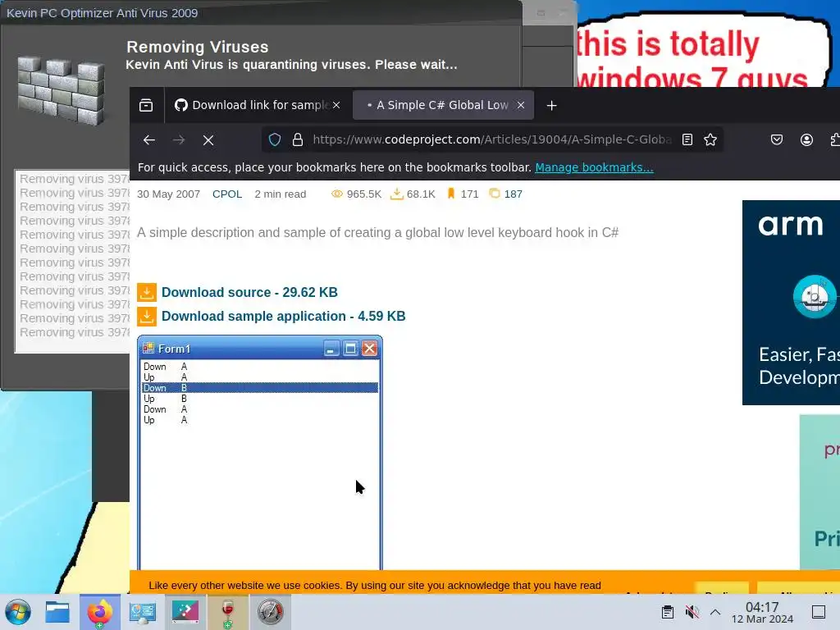
Task: Open the Windows-style start button
Action: pos(18,612)
